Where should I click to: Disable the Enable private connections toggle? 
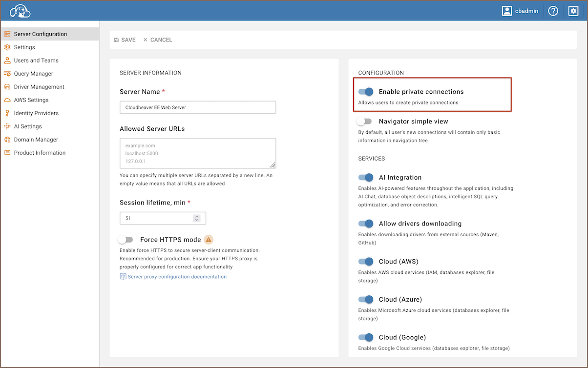[366, 92]
